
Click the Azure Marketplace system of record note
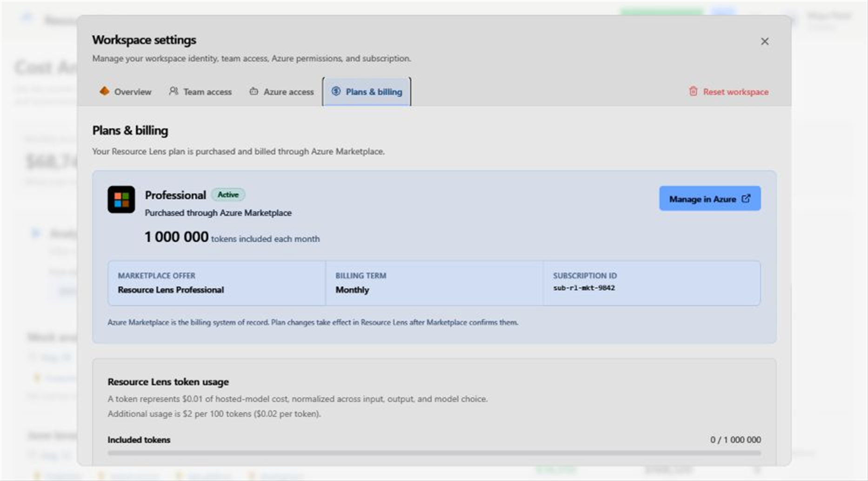(x=313, y=322)
